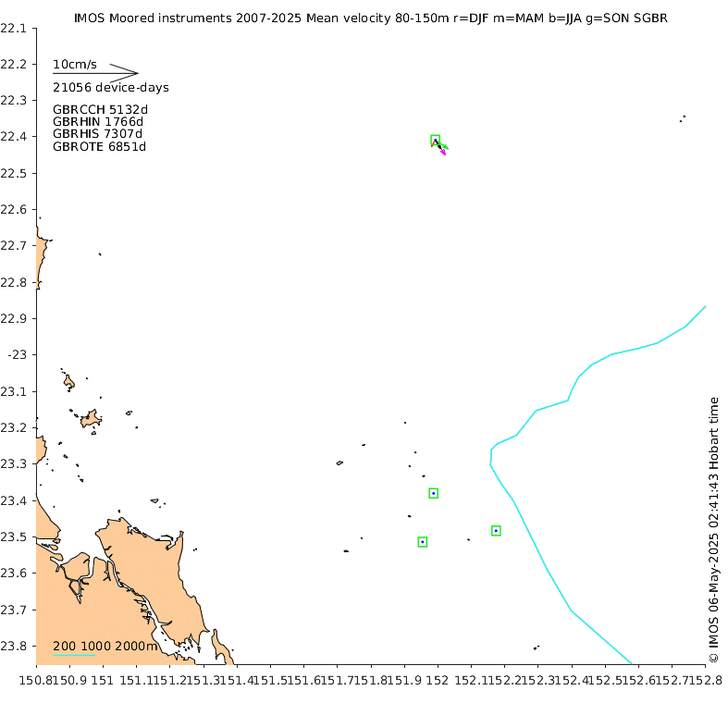Select the easternmost green mooring marker near 152.2
The height and width of the screenshot is (703, 728).
[496, 530]
